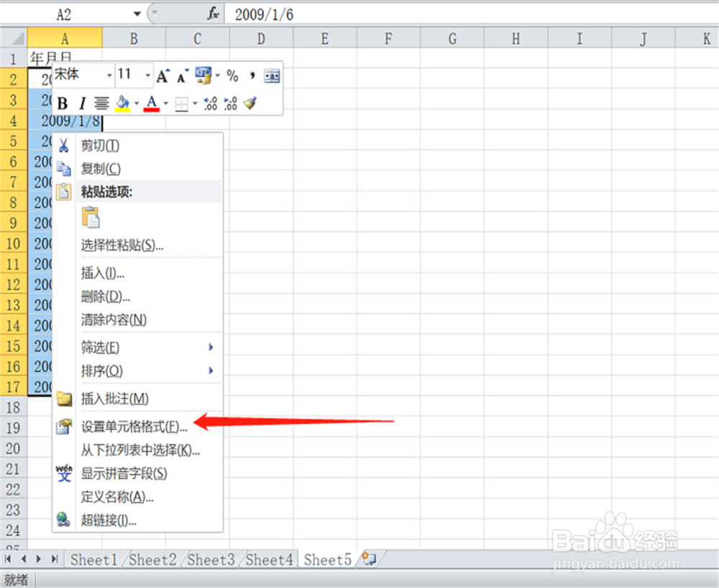Select row header 18

click(x=13, y=408)
